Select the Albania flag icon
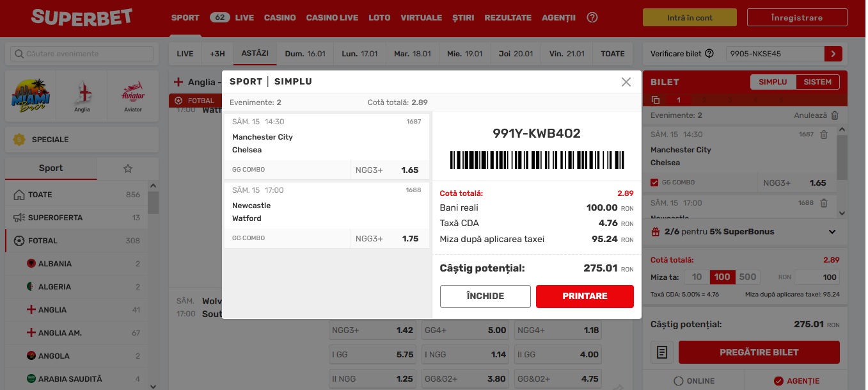868x390 pixels. click(x=30, y=264)
